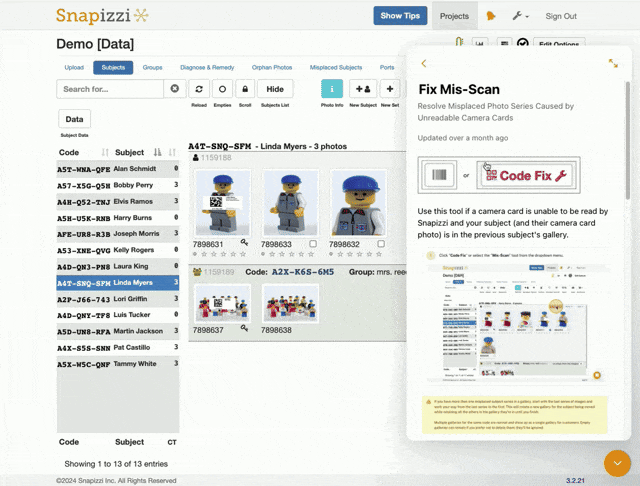Sort by the photo count column arrows
The width and height of the screenshot is (640, 486).
coord(172,153)
